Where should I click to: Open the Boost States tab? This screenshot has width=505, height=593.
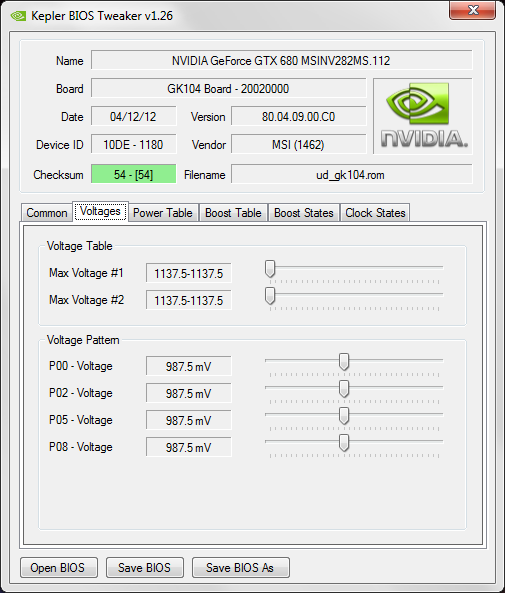(x=304, y=213)
